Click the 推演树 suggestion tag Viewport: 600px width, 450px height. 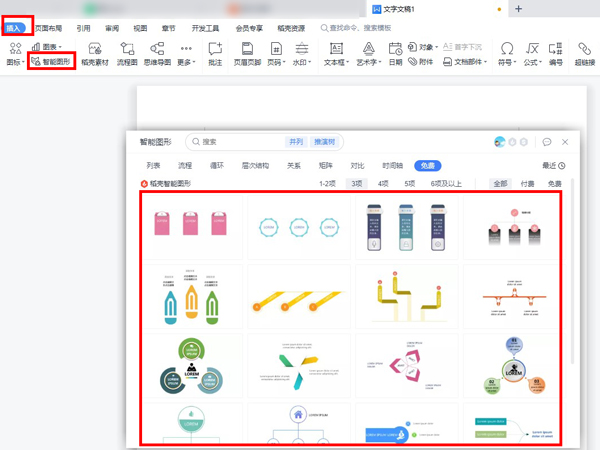coord(324,142)
